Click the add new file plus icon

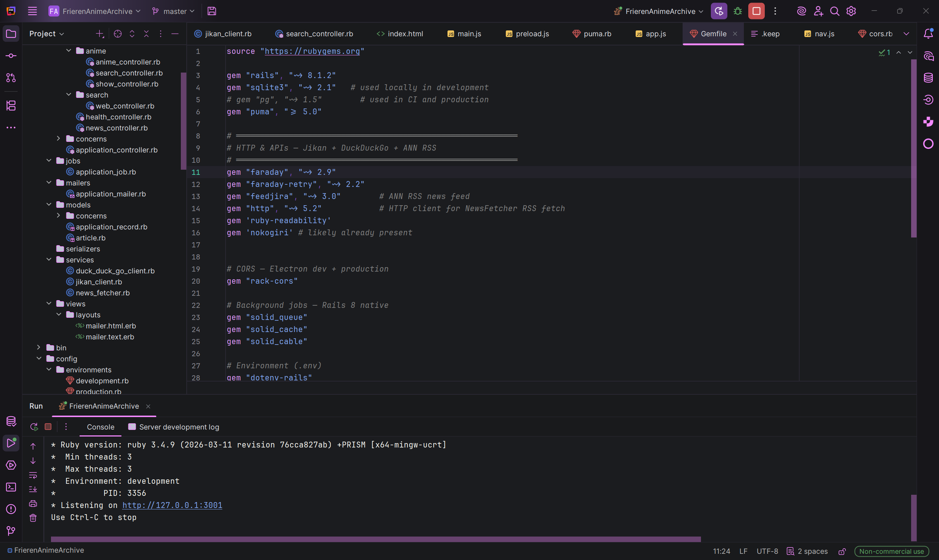100,34
